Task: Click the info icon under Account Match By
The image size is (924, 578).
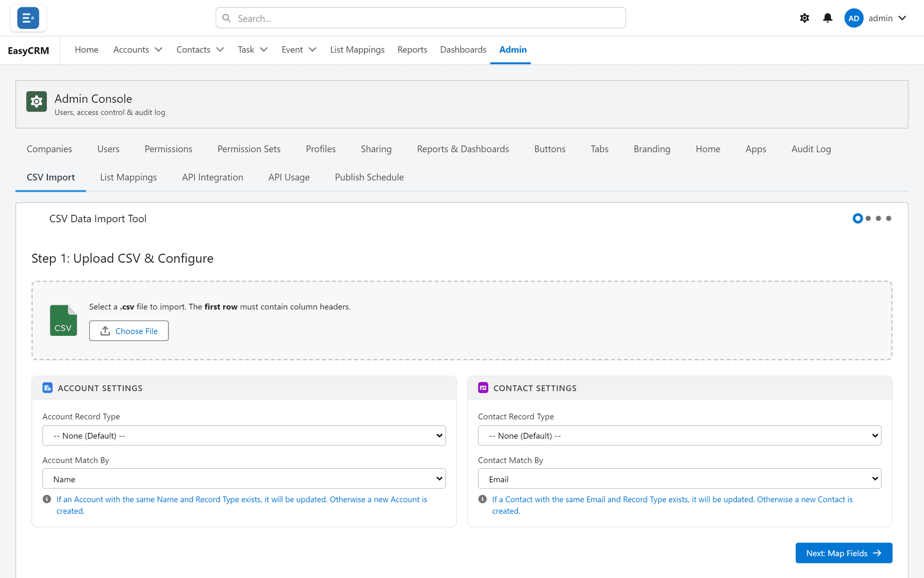Action: click(47, 499)
